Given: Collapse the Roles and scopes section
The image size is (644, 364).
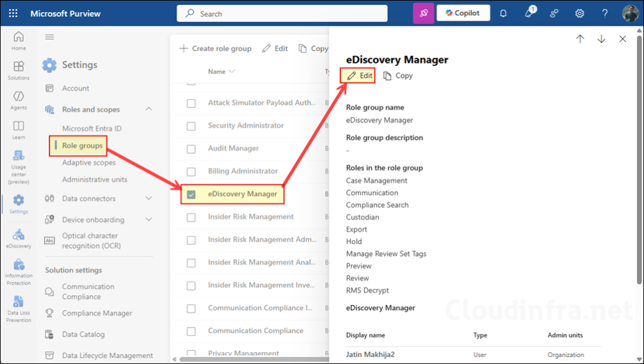Looking at the screenshot, I should point(148,109).
